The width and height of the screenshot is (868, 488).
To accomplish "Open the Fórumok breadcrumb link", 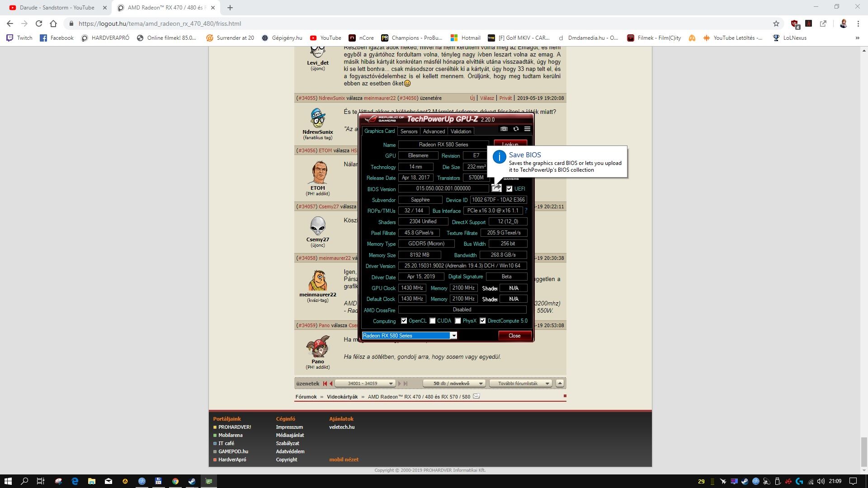I will pos(306,397).
